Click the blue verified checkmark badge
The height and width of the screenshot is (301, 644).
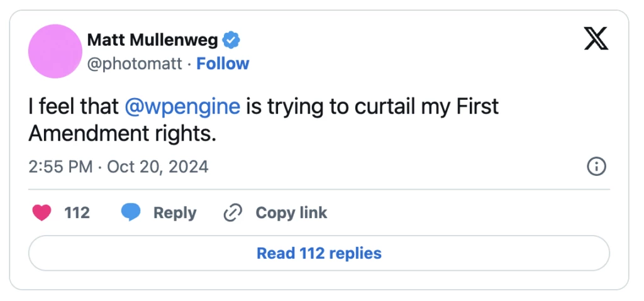[232, 41]
